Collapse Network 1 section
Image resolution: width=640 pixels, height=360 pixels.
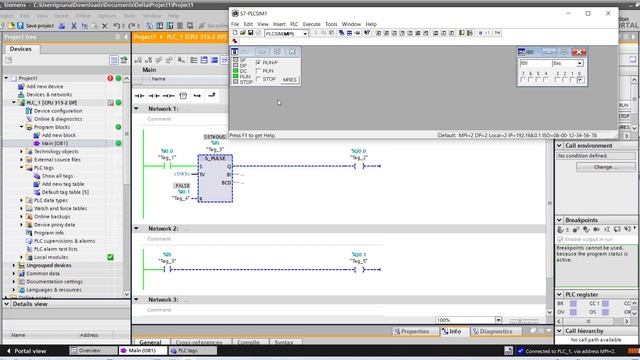(x=137, y=109)
